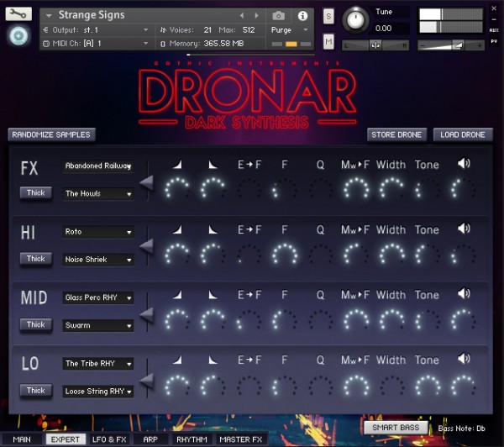Switch to the MAIN tab

[x=22, y=439]
